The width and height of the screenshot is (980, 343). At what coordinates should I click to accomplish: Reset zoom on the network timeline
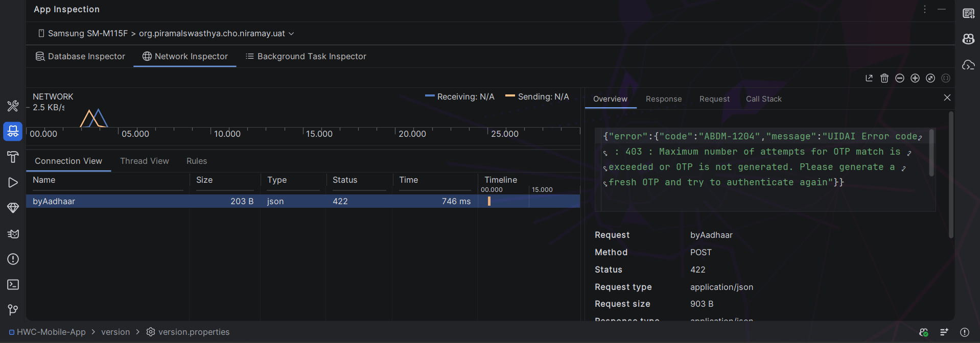(930, 78)
